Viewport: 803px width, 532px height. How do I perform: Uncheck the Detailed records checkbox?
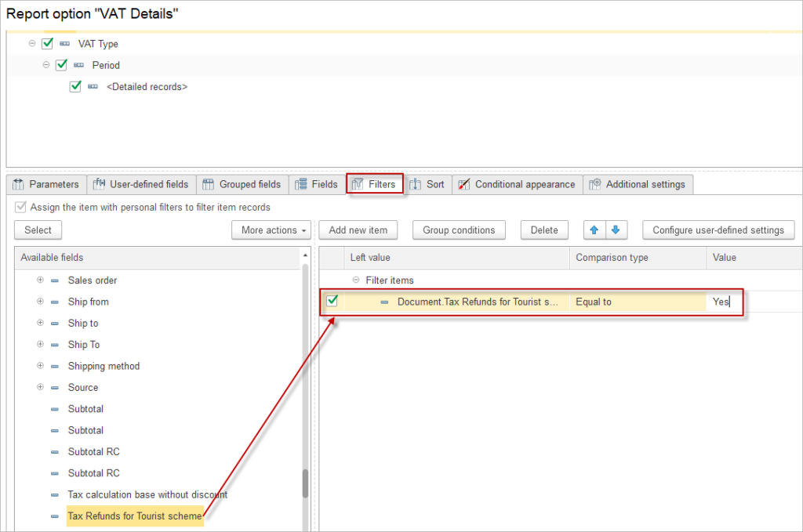click(75, 86)
